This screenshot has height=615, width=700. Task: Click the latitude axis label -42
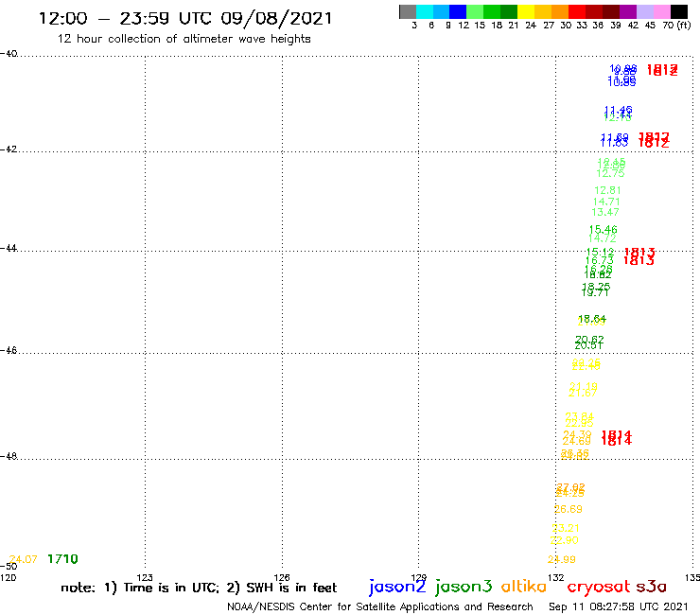9,149
